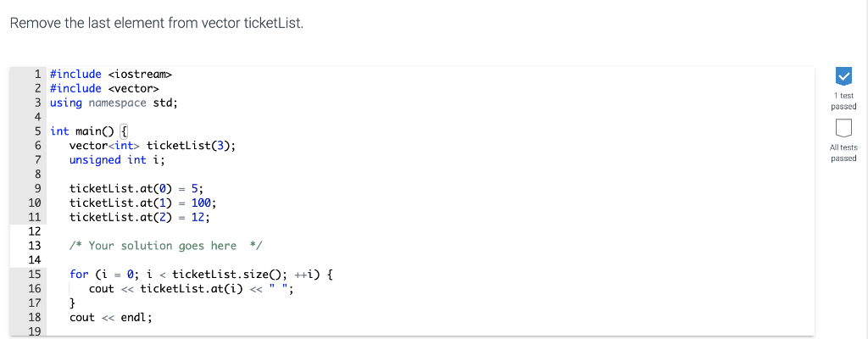Click the empty All tests passed badge
Image resolution: width=868 pixels, height=339 pixels.
click(843, 128)
